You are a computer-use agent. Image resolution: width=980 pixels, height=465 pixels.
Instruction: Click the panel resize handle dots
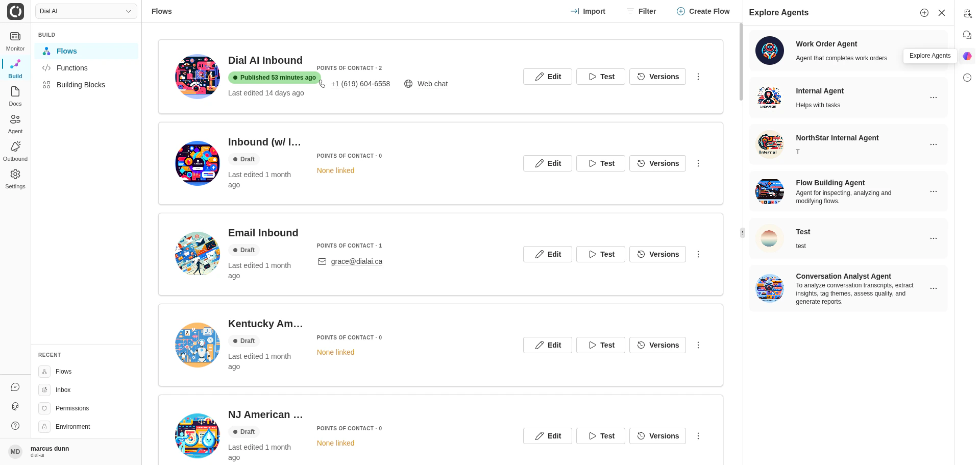743,233
